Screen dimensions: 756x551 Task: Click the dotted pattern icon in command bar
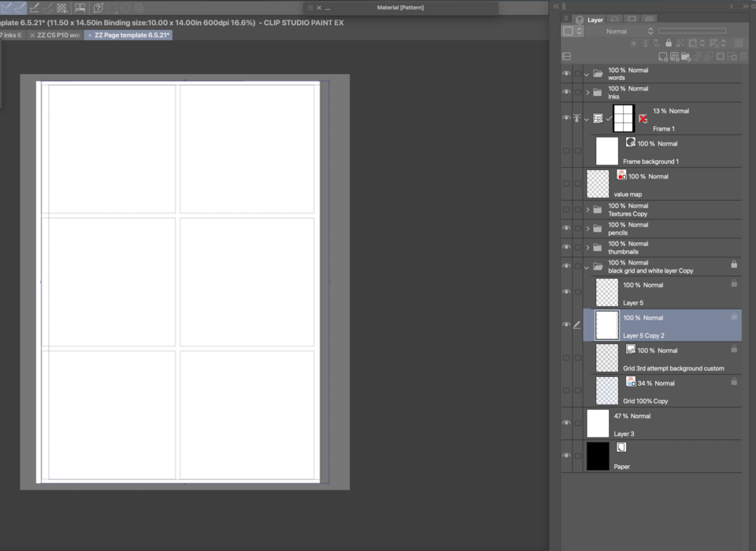62,8
